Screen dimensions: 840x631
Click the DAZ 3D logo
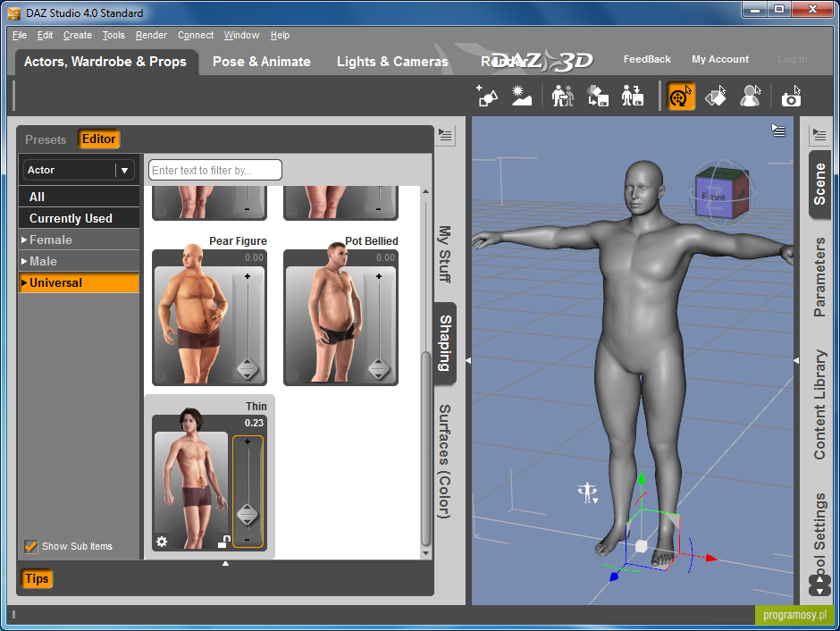pos(541,61)
